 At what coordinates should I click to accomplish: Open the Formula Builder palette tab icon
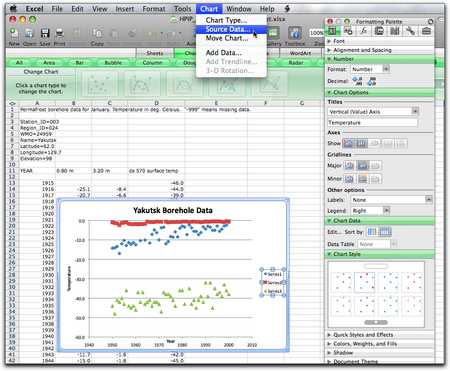click(363, 31)
